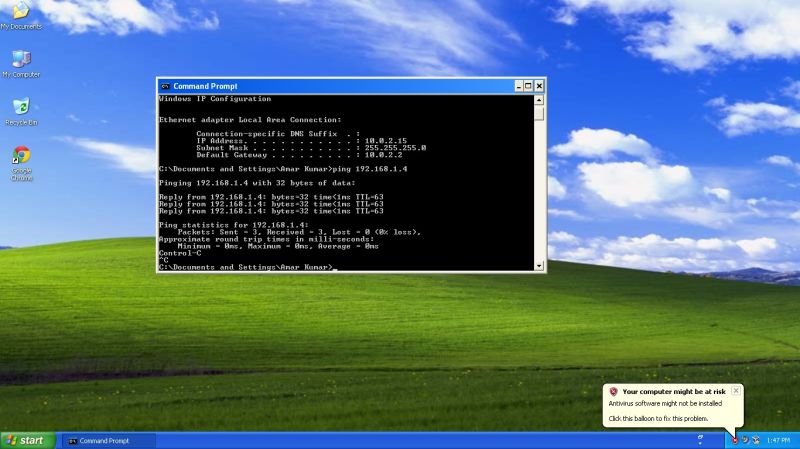This screenshot has height=449, width=800.
Task: Click the taskbar clock showing 1:47 PM
Action: 778,440
